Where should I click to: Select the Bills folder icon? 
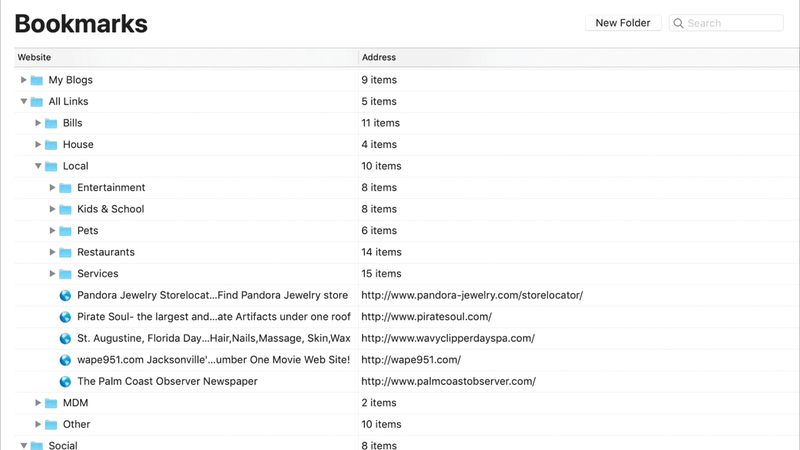[51, 123]
